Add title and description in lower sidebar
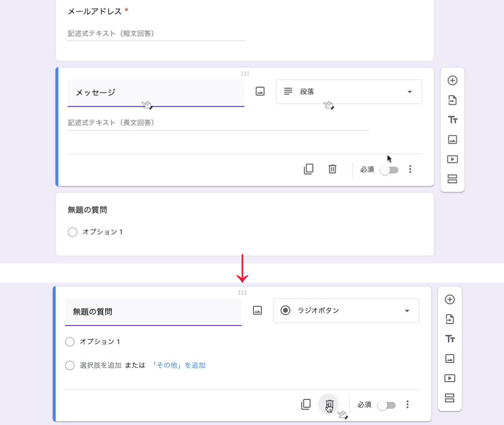 (x=450, y=339)
